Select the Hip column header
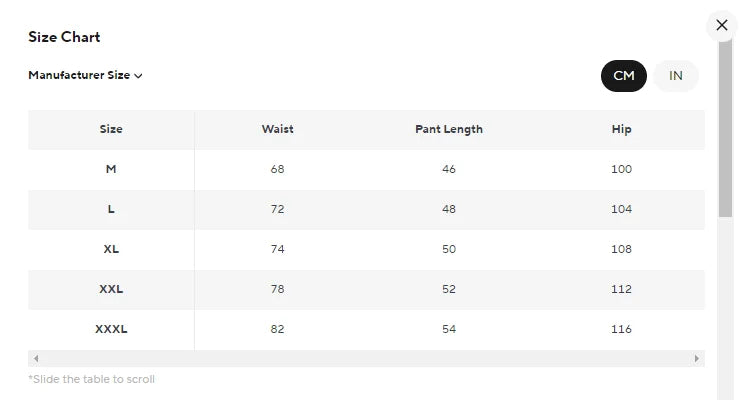Image resolution: width=750 pixels, height=400 pixels. tap(621, 129)
